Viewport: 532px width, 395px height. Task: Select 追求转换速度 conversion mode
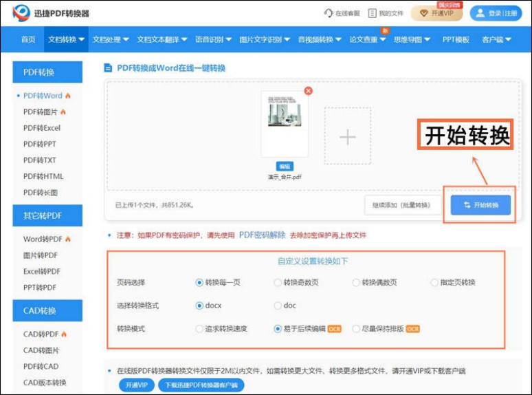click(x=199, y=329)
